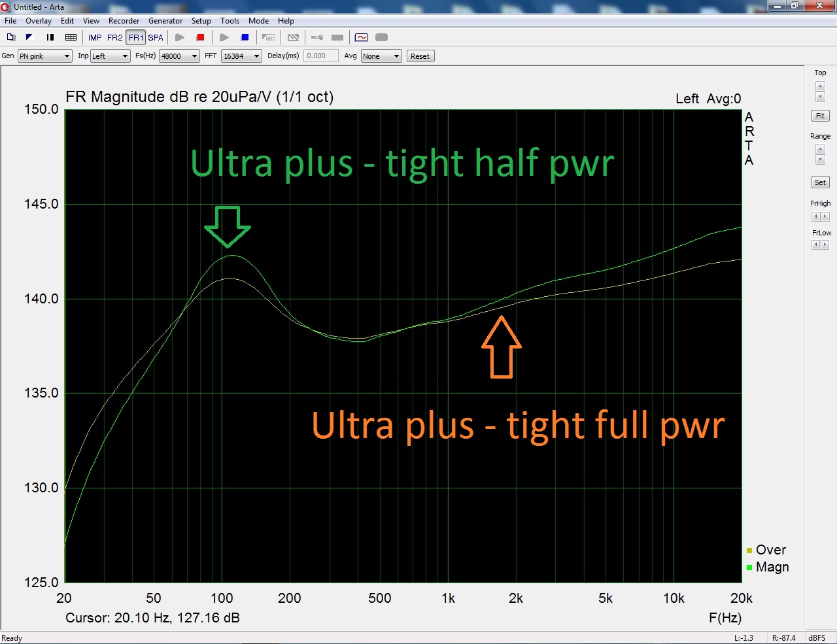Click the Magn legend green swatch
The width and height of the screenshot is (837, 644).
(x=749, y=568)
